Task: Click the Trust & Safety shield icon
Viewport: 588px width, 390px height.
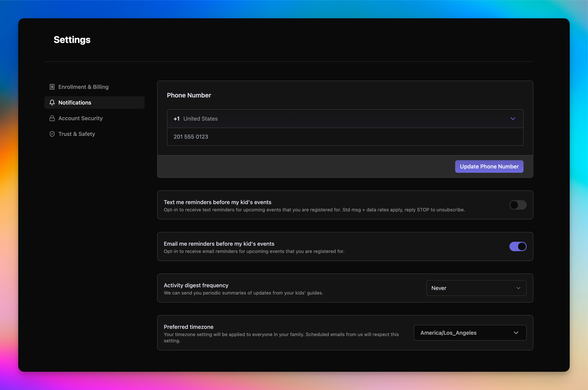Action: coord(52,134)
